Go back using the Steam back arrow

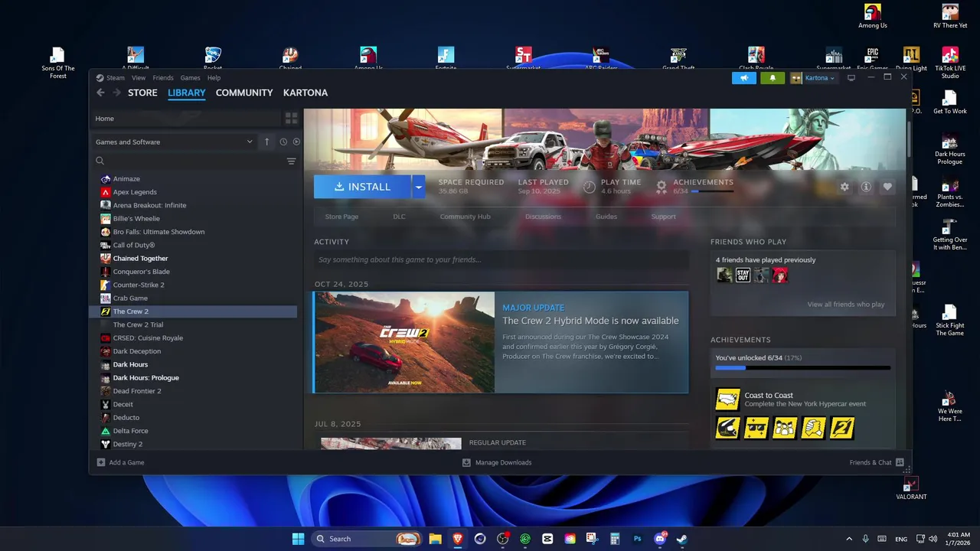point(100,93)
